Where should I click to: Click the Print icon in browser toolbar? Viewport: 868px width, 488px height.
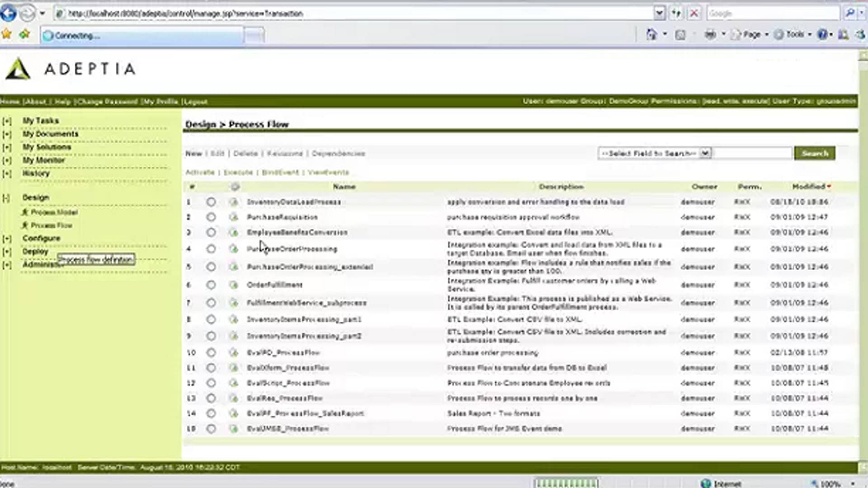pyautogui.click(x=710, y=34)
